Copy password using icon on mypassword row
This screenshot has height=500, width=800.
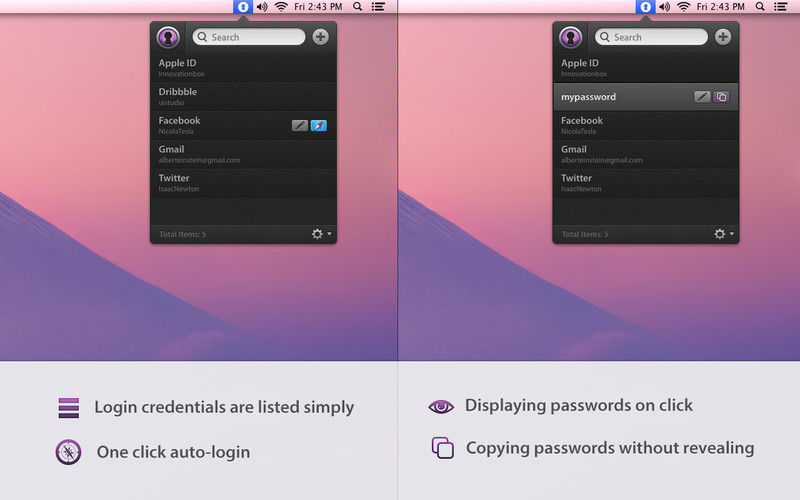721,96
